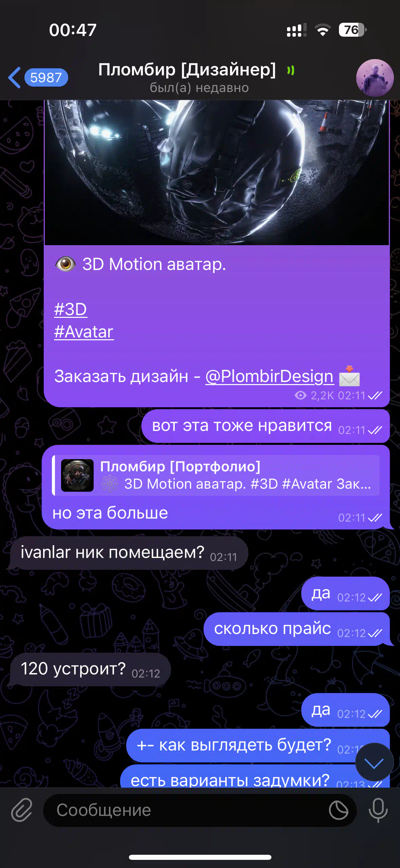Tap the back arrow to the chat list
This screenshot has height=868, width=400.
tap(14, 77)
